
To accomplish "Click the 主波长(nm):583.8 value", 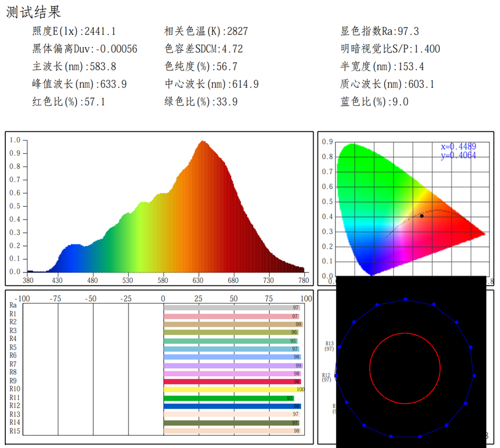I will [74, 66].
